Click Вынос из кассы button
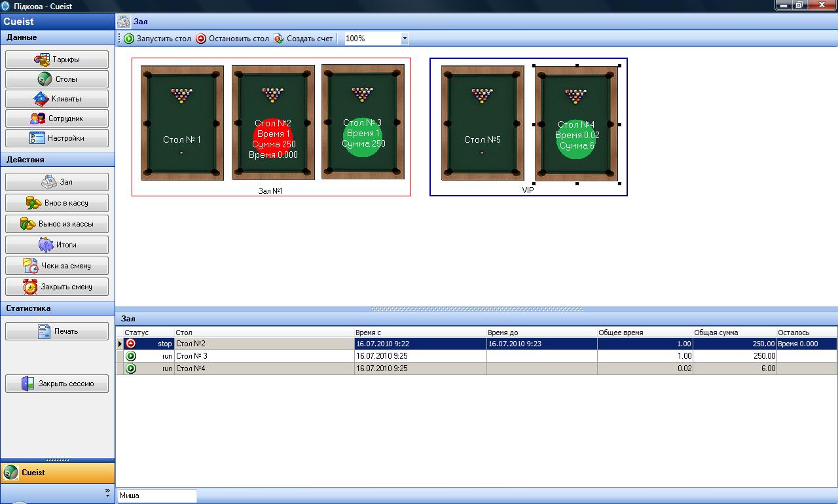 click(x=57, y=224)
